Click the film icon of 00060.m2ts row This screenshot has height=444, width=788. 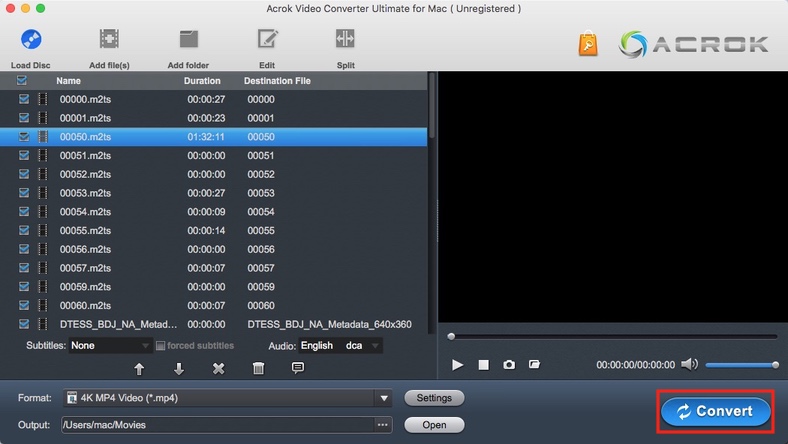pos(43,305)
